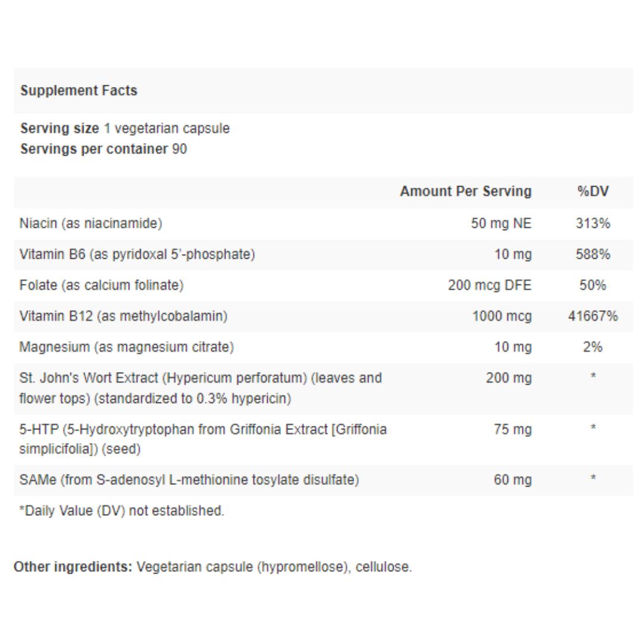Select the Vitamin B12 row label

(x=123, y=317)
